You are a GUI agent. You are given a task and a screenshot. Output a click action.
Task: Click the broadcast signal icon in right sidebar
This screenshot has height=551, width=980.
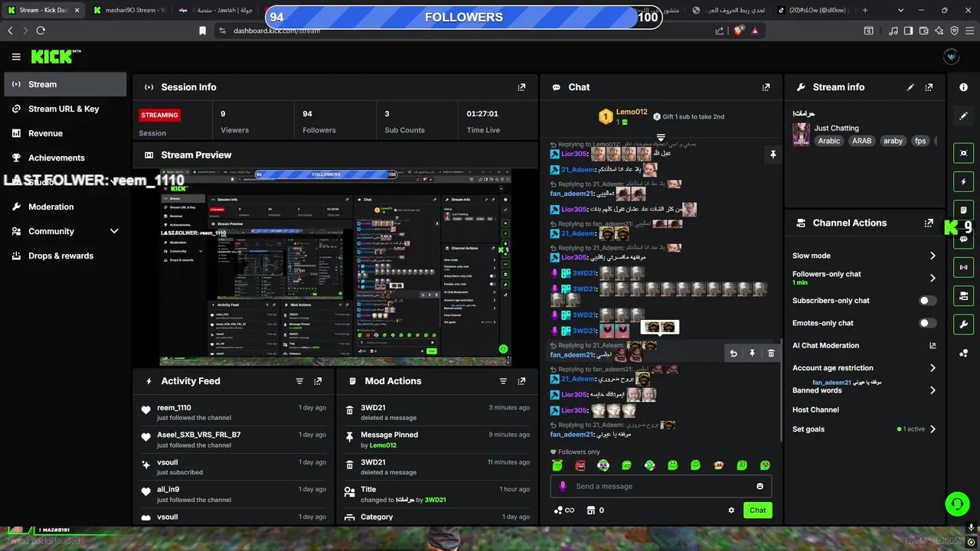tap(963, 267)
